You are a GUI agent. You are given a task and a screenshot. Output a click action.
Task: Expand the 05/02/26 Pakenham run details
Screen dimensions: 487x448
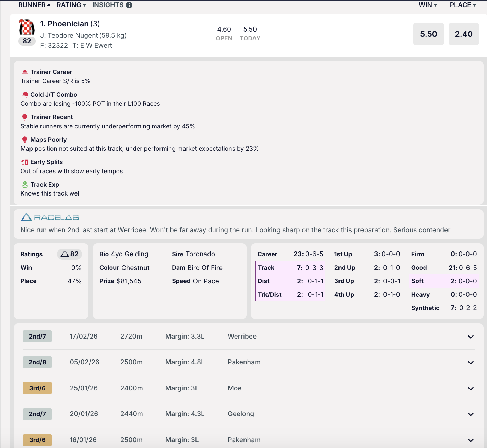pos(471,362)
